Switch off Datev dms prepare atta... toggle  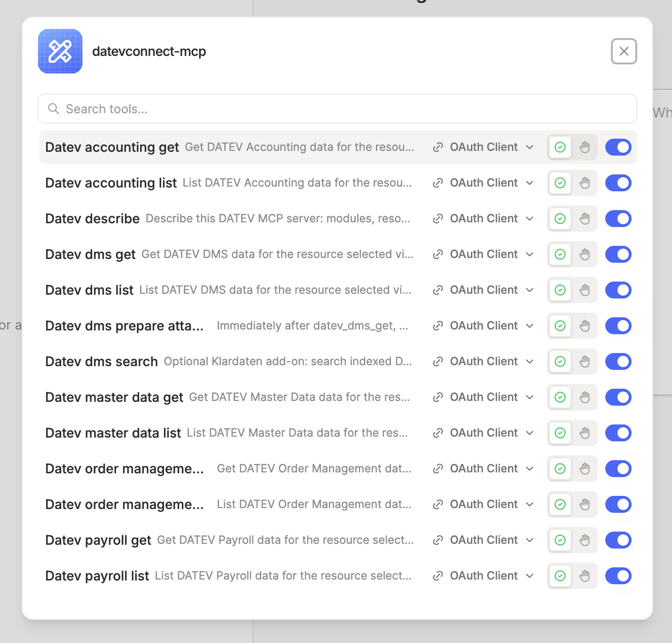coord(618,326)
